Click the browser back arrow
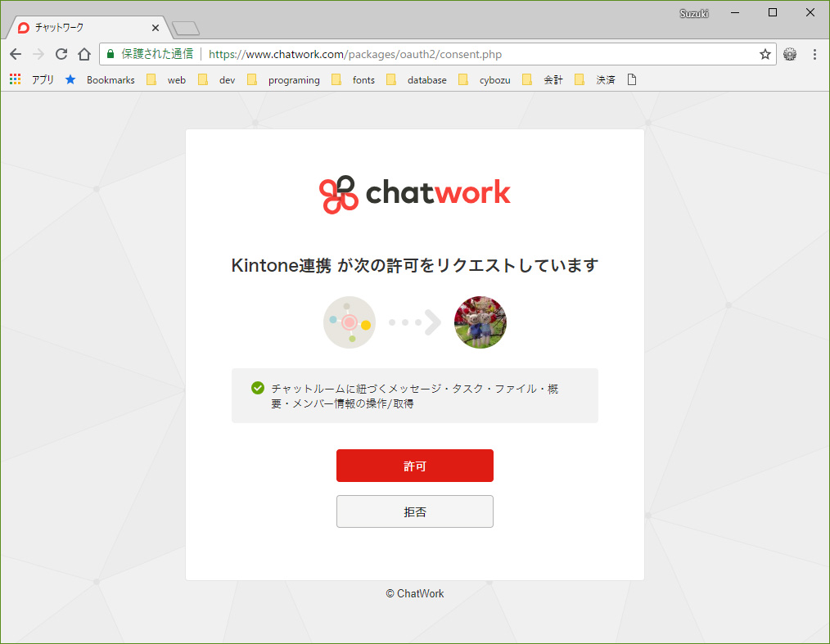 click(x=16, y=54)
